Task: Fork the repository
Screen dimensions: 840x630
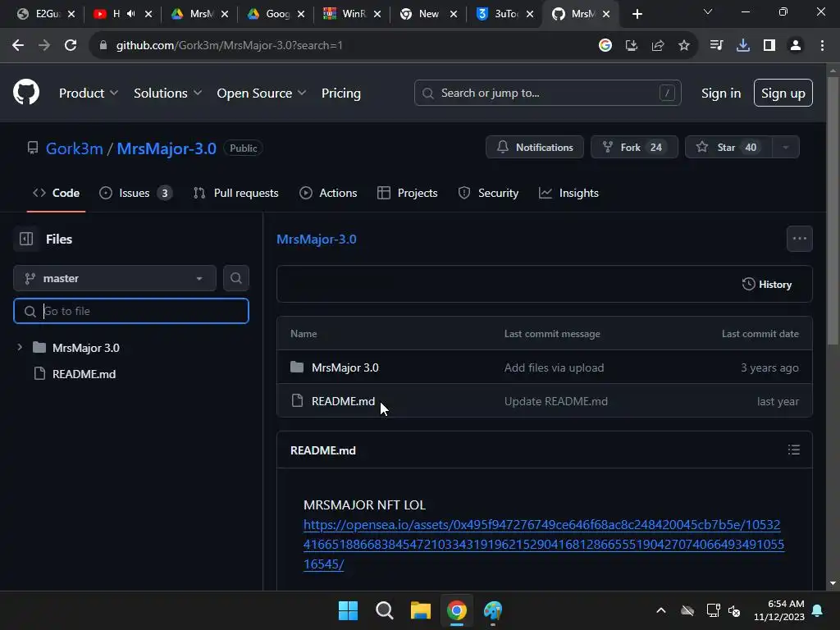Action: [634, 148]
